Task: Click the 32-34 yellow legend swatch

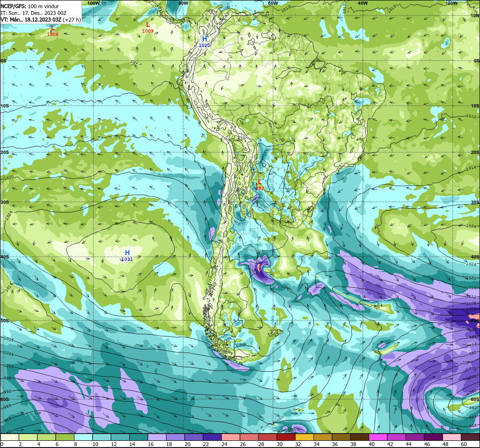Action: point(304,437)
